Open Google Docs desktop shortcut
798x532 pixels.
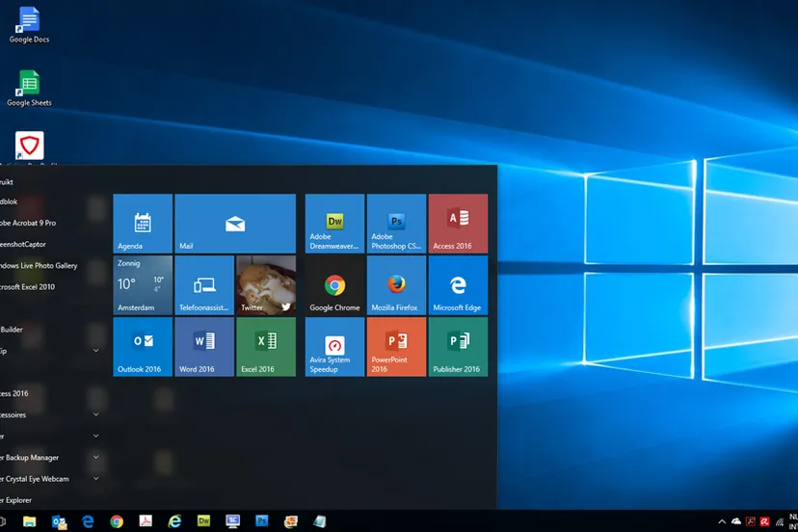[x=29, y=25]
